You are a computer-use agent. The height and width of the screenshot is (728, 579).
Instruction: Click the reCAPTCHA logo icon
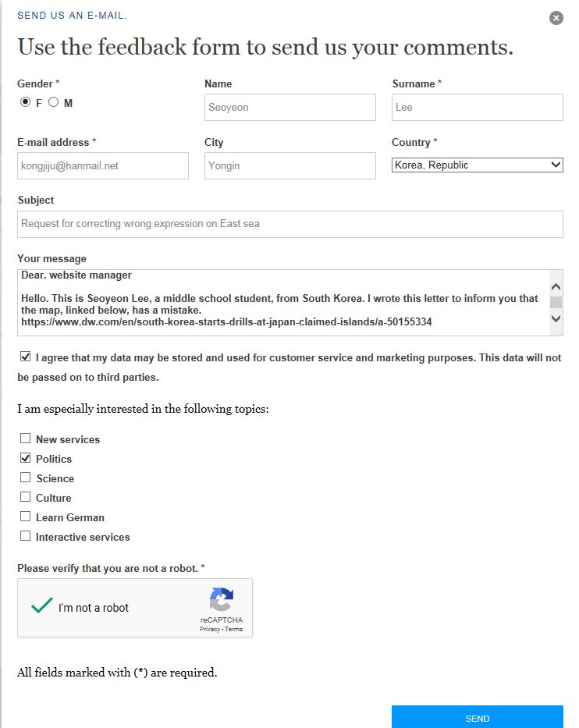click(x=221, y=600)
